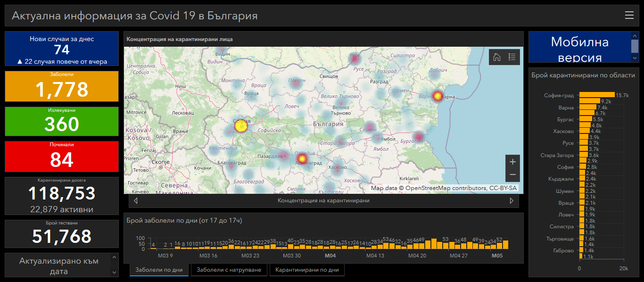Go to previous map with left arrow

[x=136, y=201]
